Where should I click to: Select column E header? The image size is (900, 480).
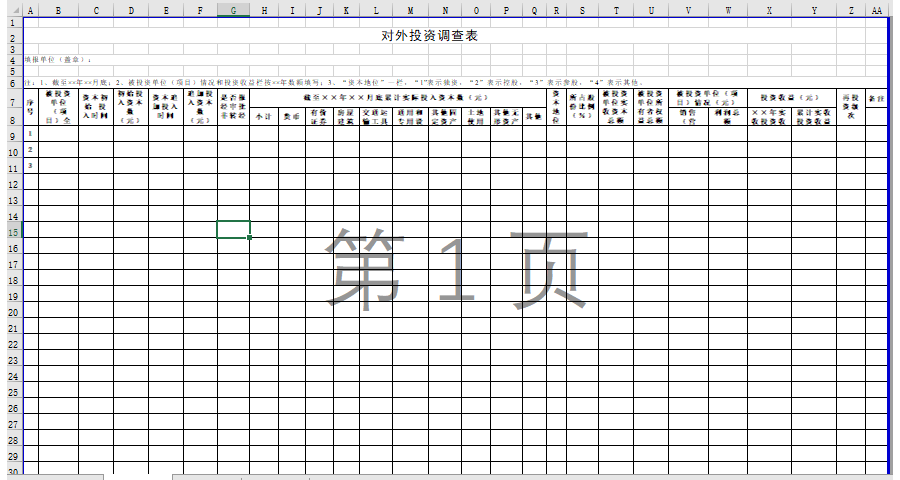pyautogui.click(x=166, y=10)
